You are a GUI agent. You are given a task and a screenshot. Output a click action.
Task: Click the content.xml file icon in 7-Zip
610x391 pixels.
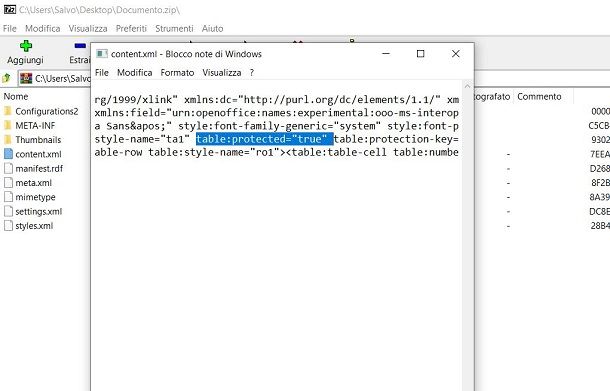8,154
